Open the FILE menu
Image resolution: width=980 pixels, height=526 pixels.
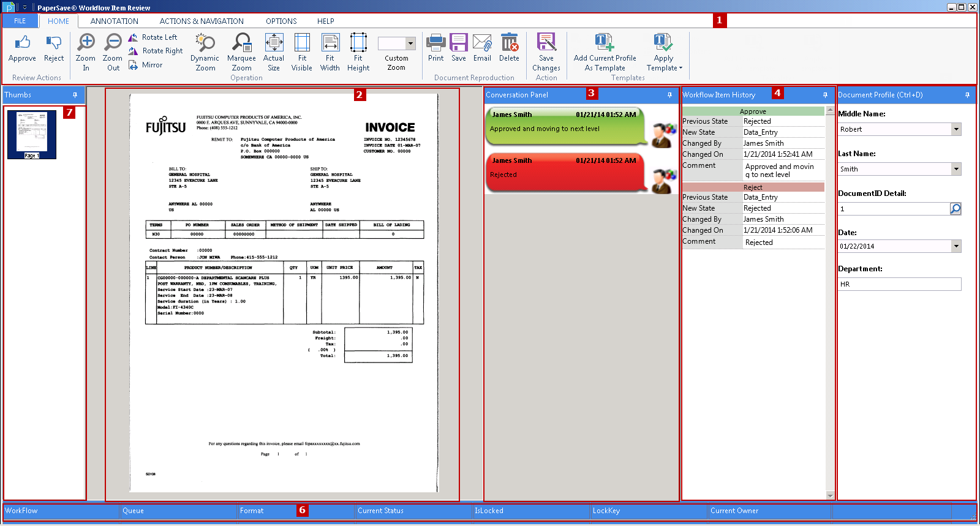tap(20, 21)
